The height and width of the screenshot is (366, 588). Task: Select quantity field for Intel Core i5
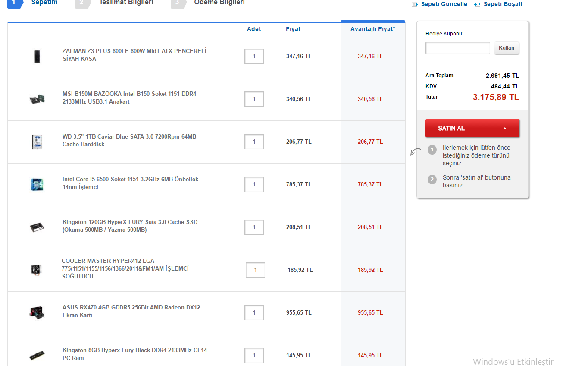tap(254, 184)
